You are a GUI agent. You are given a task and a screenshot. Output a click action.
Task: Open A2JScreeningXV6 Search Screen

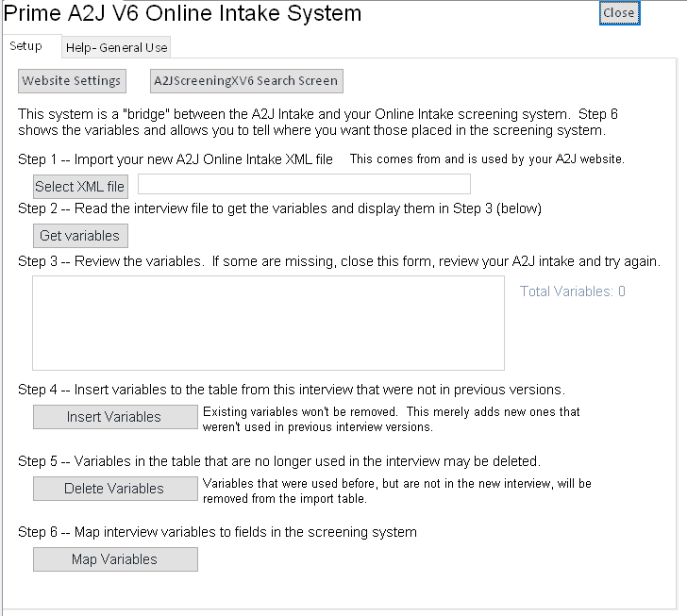pyautogui.click(x=246, y=81)
